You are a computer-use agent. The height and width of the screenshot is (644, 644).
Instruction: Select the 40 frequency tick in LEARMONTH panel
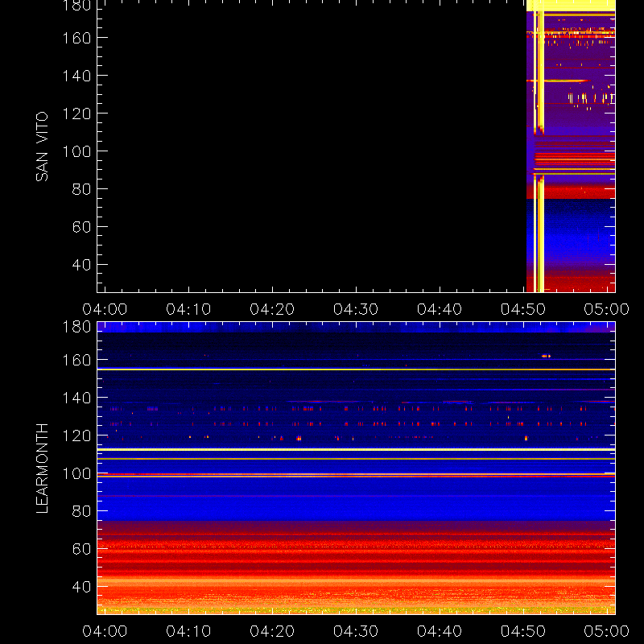[x=82, y=587]
